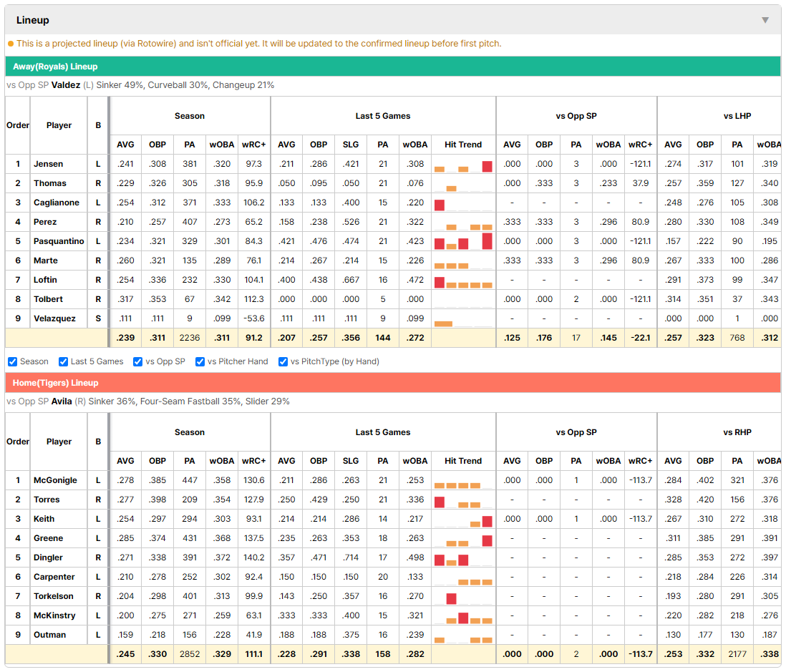Image resolution: width=786 pixels, height=672 pixels.
Task: Click Torres's hit trend chart
Action: point(463,500)
